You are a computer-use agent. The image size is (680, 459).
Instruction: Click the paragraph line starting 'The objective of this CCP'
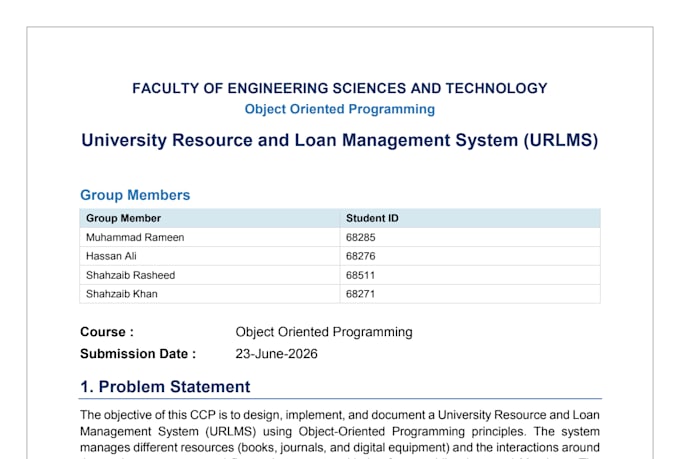[340, 415]
